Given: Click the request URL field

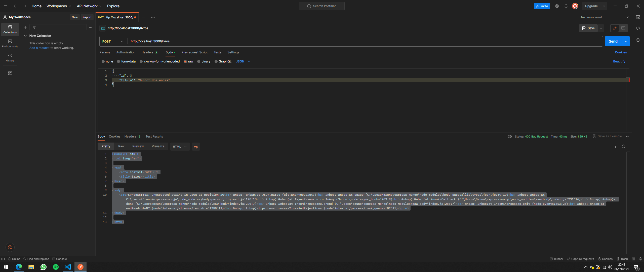Looking at the screenshot, I should (x=365, y=41).
